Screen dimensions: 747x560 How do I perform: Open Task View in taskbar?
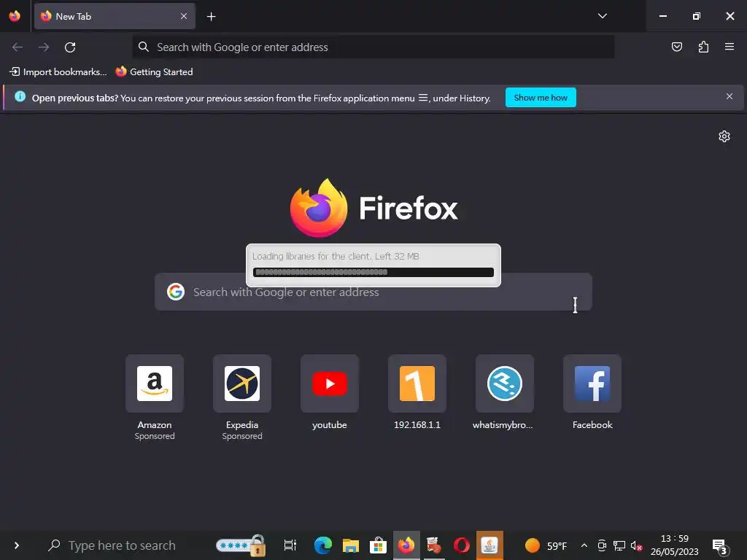pyautogui.click(x=290, y=545)
